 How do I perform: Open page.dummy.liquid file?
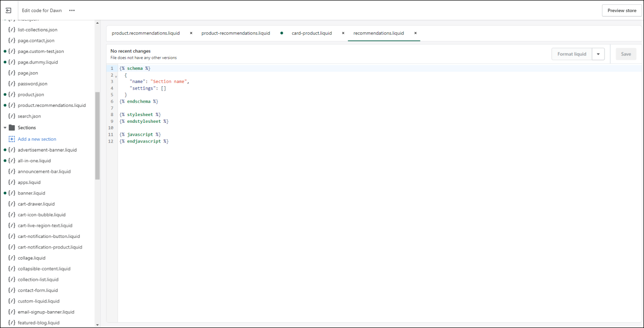click(38, 62)
